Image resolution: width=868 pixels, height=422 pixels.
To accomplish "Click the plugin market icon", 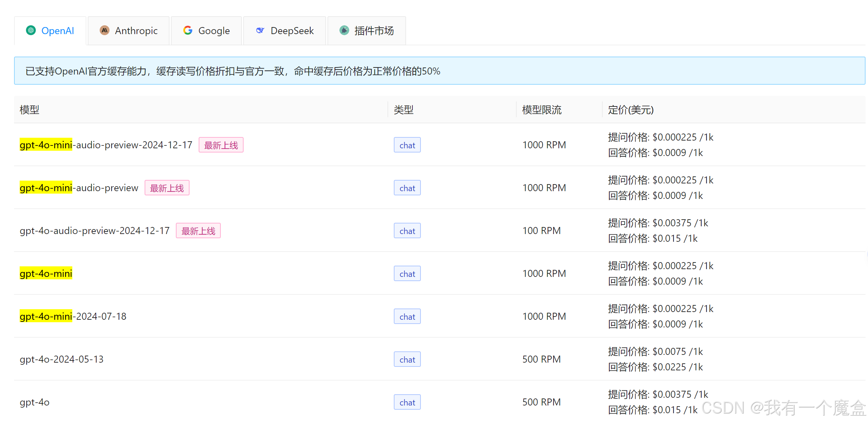I will (344, 31).
